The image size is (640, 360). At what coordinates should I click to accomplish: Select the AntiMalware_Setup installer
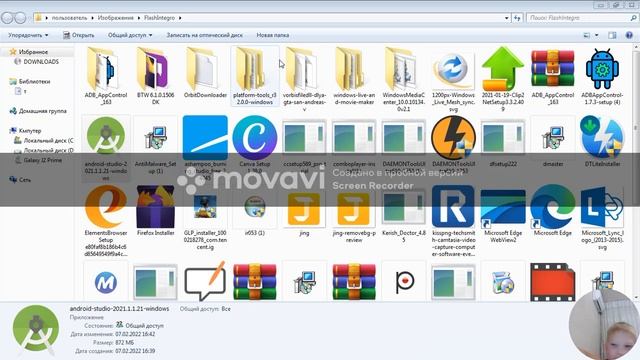tap(156, 145)
